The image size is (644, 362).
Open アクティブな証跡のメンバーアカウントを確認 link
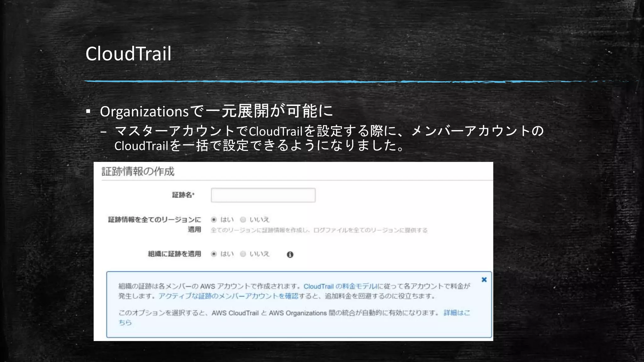point(228,296)
